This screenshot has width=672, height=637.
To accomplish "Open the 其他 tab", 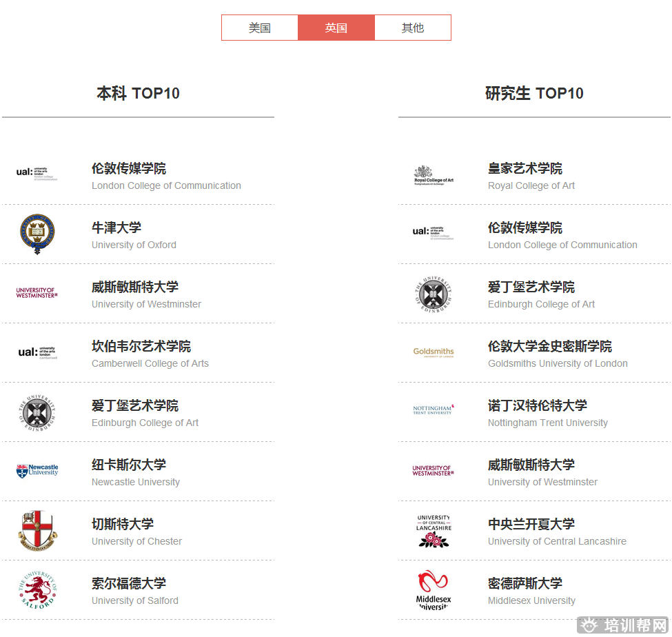I will [413, 28].
